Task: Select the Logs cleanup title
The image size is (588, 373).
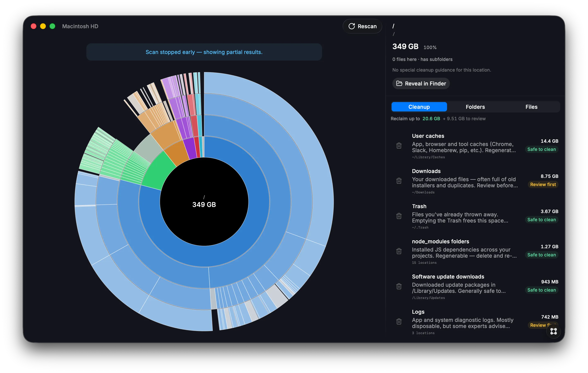Action: click(418, 312)
